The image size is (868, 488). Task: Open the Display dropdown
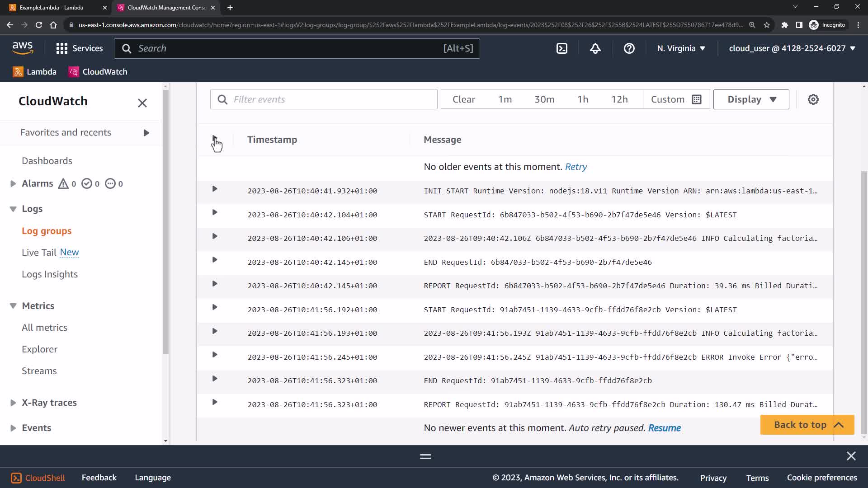(x=751, y=99)
